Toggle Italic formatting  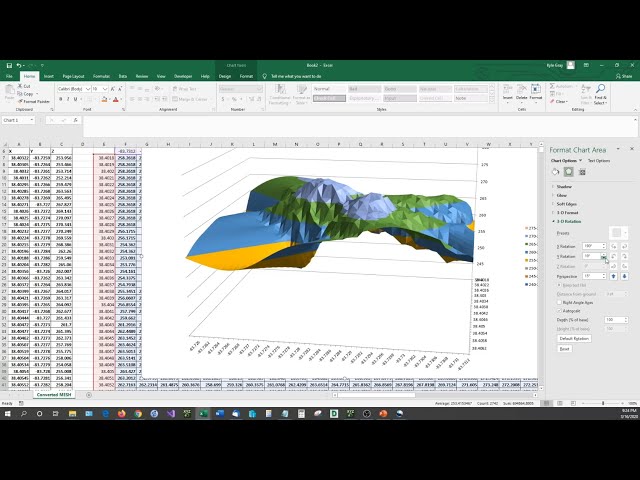tap(68, 99)
